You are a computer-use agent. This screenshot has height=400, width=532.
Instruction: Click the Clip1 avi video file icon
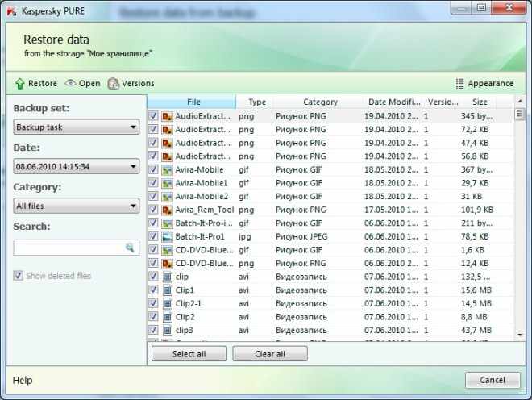coord(168,290)
